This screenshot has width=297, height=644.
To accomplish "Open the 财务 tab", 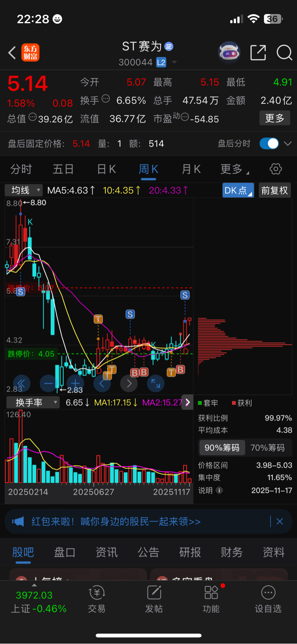I will click(x=232, y=552).
